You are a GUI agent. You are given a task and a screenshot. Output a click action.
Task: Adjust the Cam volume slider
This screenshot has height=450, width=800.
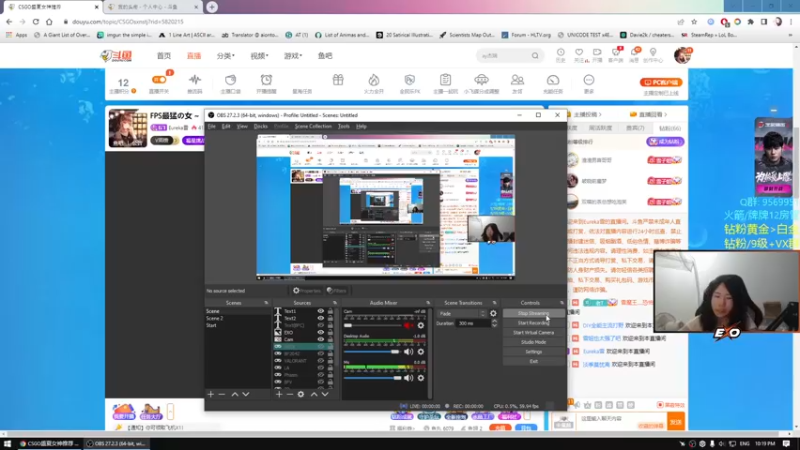[x=372, y=326]
